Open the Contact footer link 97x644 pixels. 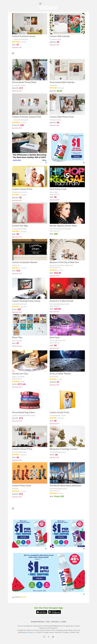click(64, 621)
